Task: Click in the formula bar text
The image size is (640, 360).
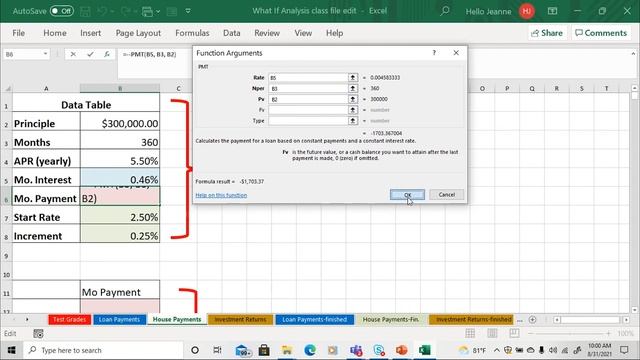Action: [x=149, y=54]
